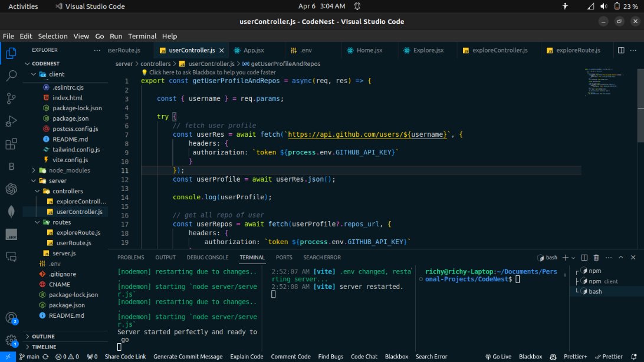The image size is (644, 362).
Task: Open notifications bell in status bar
Action: tap(634, 357)
